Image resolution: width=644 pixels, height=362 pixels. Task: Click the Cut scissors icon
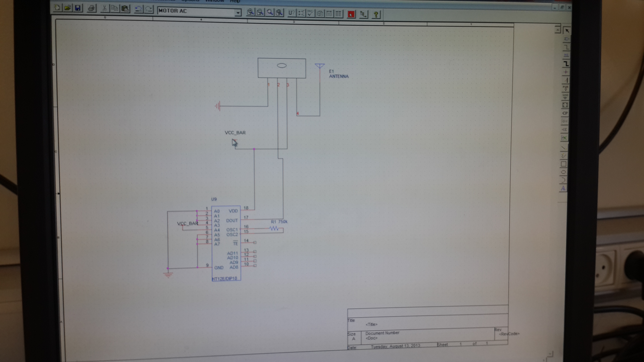point(104,9)
